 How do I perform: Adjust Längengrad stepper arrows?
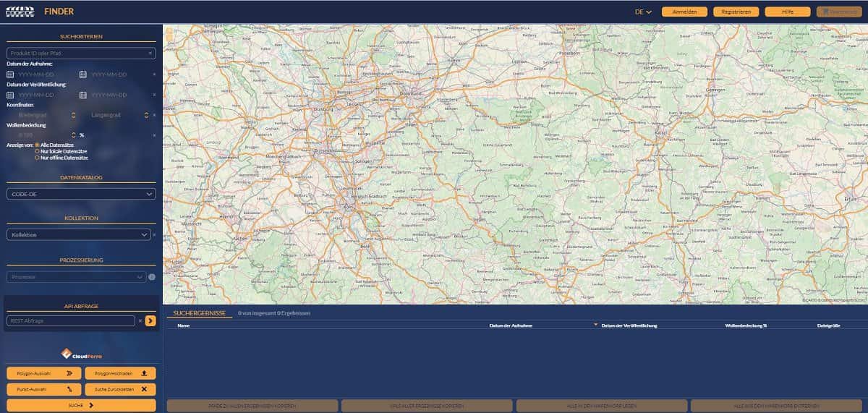[x=146, y=115]
